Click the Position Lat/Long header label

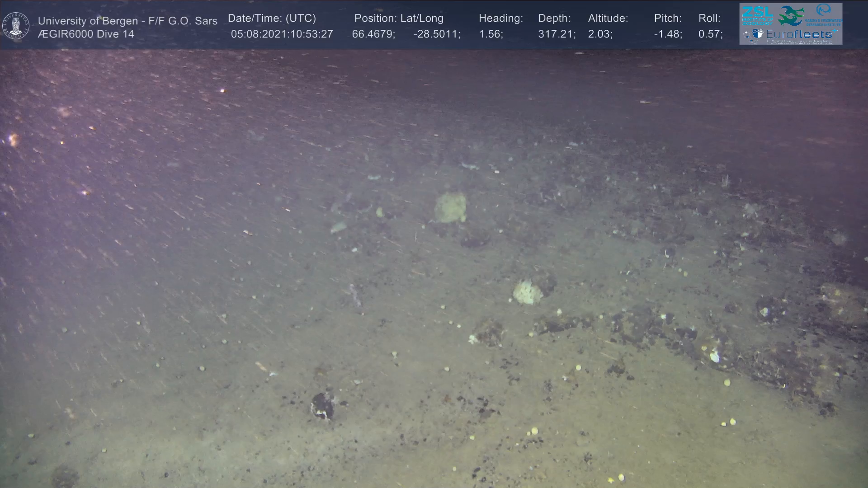(x=399, y=18)
